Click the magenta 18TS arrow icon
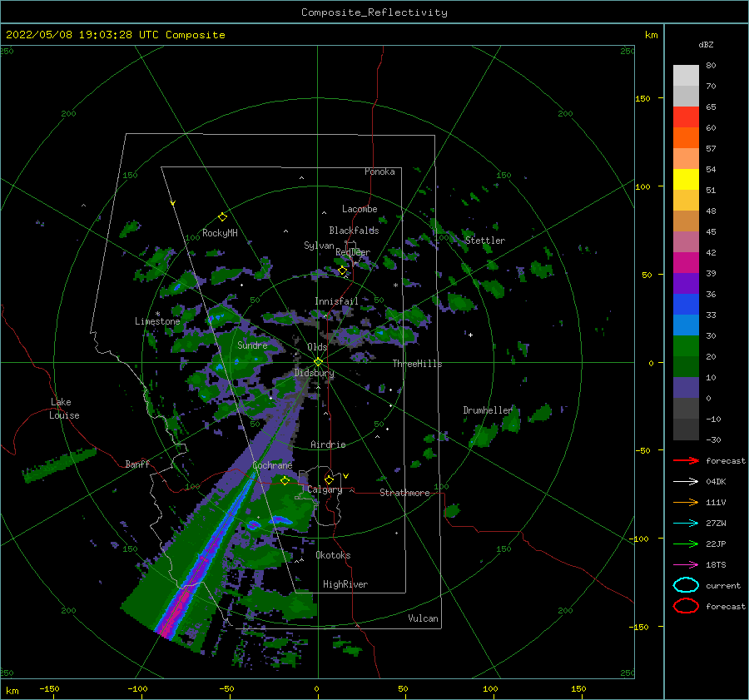 [686, 565]
